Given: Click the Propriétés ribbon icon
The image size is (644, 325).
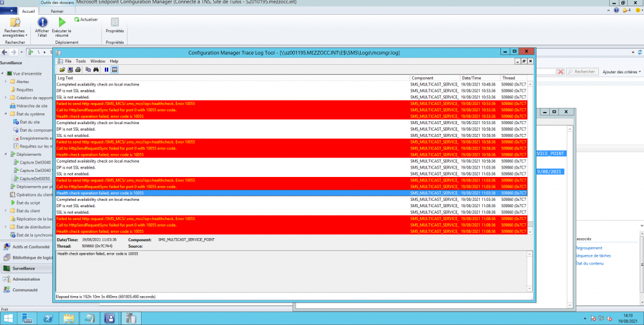Looking at the screenshot, I should 115,26.
